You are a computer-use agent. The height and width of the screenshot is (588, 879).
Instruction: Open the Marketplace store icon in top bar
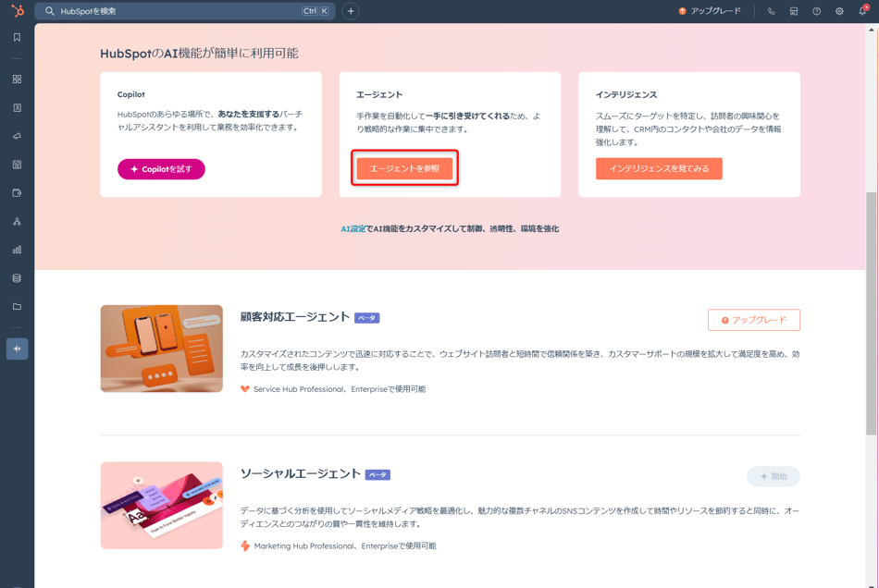pyautogui.click(x=794, y=11)
